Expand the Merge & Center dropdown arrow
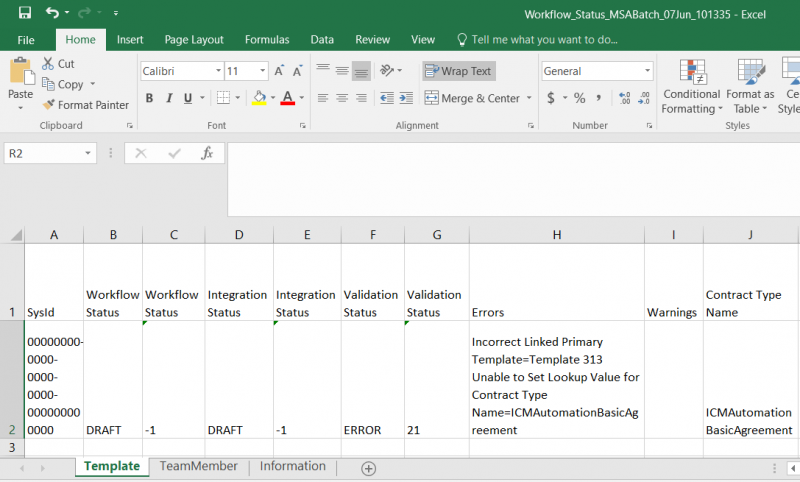 [x=529, y=98]
